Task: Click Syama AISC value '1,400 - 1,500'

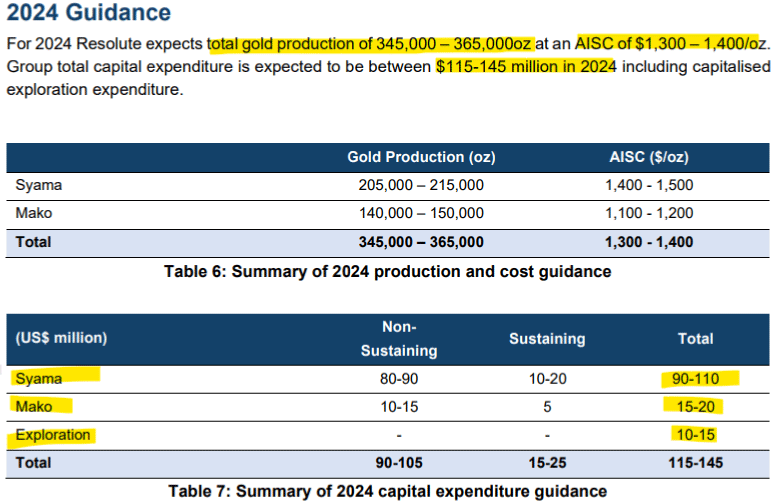Action: [x=648, y=185]
